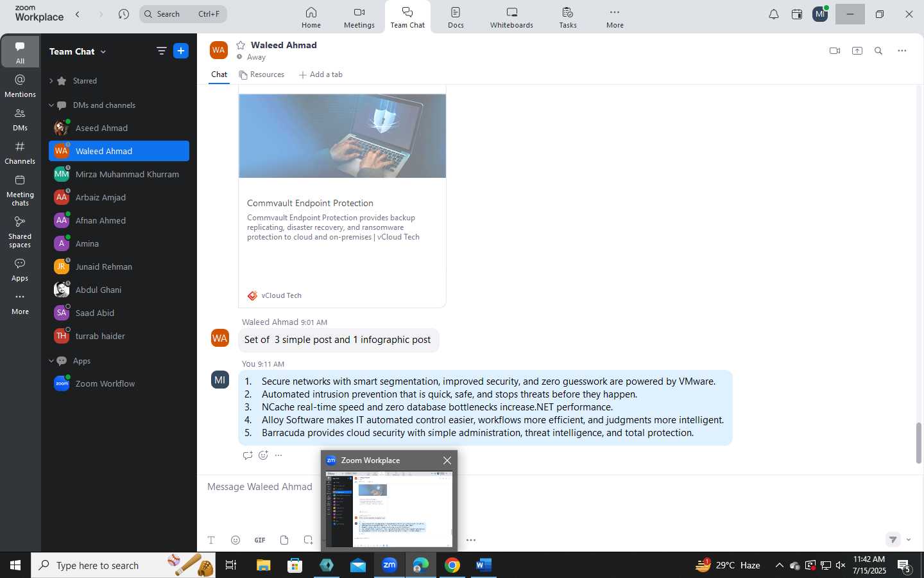
Task: Open the notifications bell
Action: pos(774,14)
